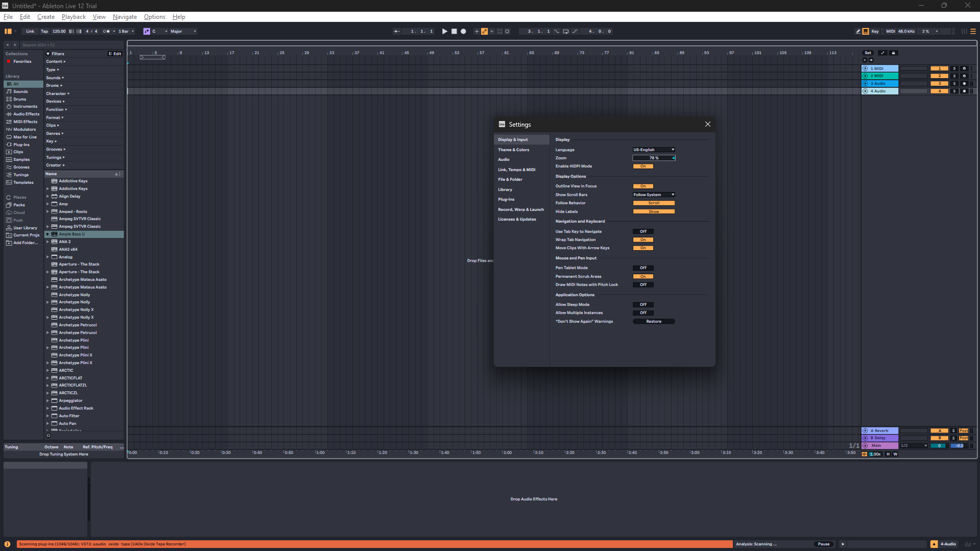
Task: Open the Main track output 1/2 dropdown
Action: [x=914, y=446]
